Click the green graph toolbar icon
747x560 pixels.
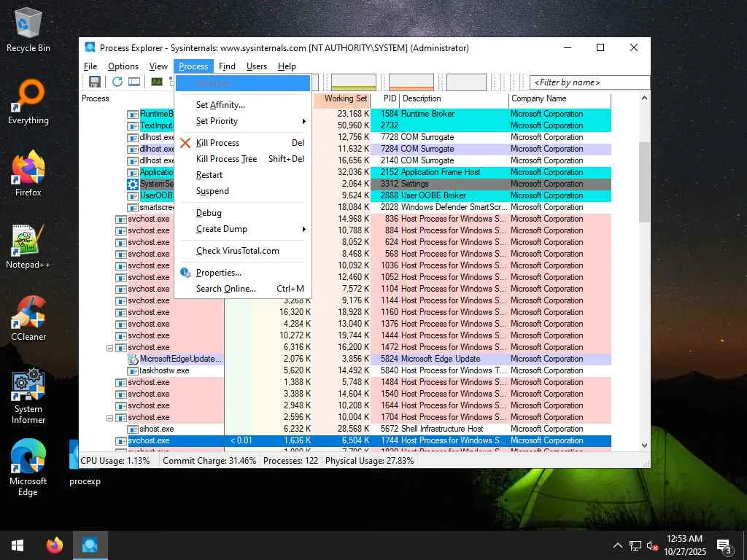pos(157,82)
